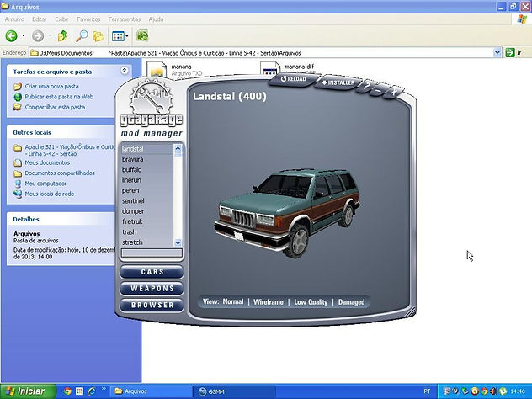Viewport: 532px width, 399px height.
Task: Click the Landstal 3D car preview
Action: 287,212
